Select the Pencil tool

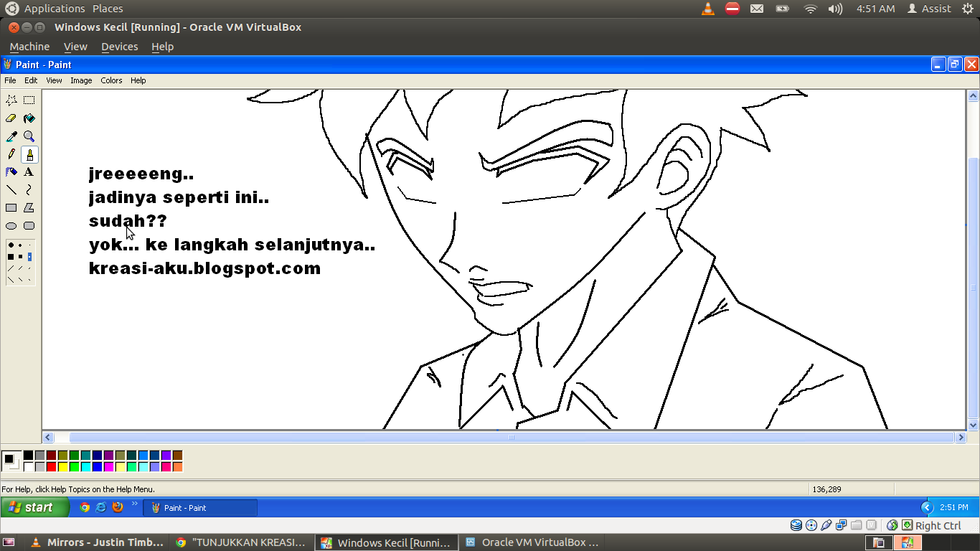click(11, 154)
